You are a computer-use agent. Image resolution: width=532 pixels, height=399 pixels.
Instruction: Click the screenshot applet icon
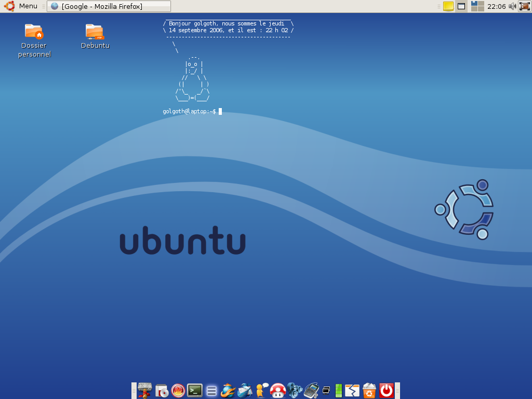click(x=524, y=6)
